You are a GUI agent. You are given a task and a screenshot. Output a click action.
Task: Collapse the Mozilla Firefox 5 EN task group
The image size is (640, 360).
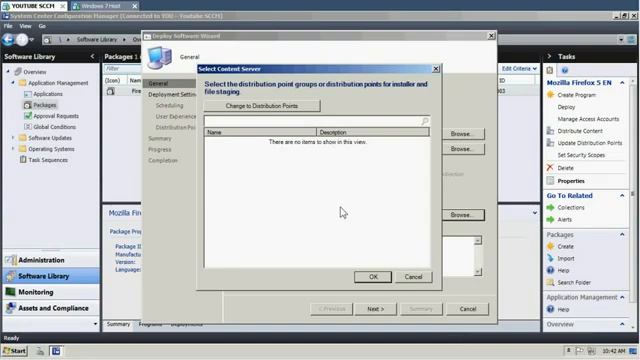(622, 82)
